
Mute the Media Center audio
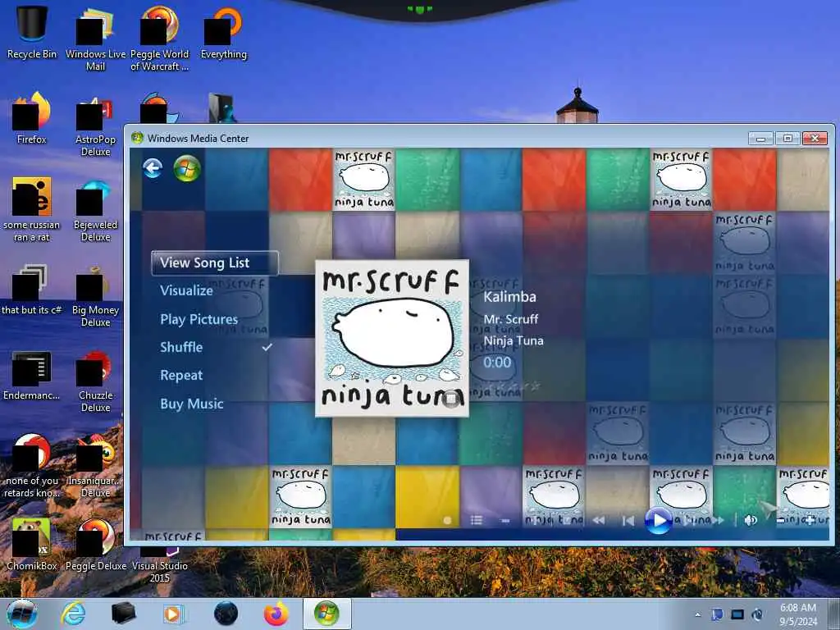pos(751,520)
